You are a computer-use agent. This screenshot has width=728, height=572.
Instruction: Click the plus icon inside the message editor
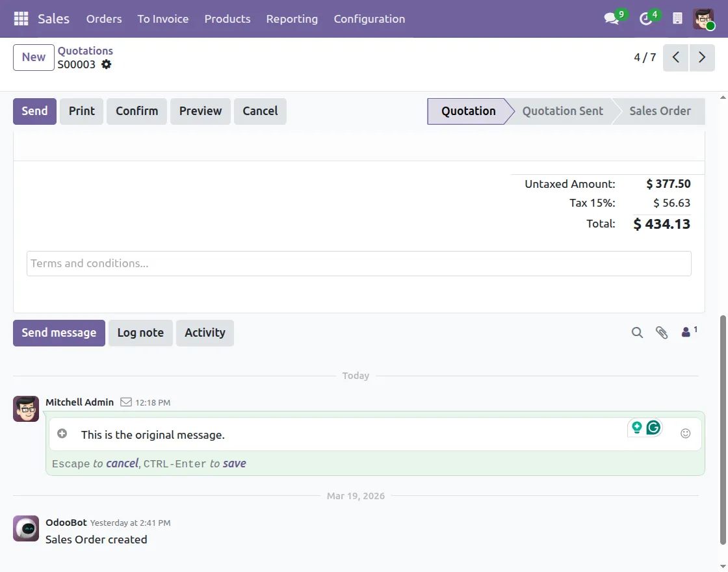coord(62,433)
